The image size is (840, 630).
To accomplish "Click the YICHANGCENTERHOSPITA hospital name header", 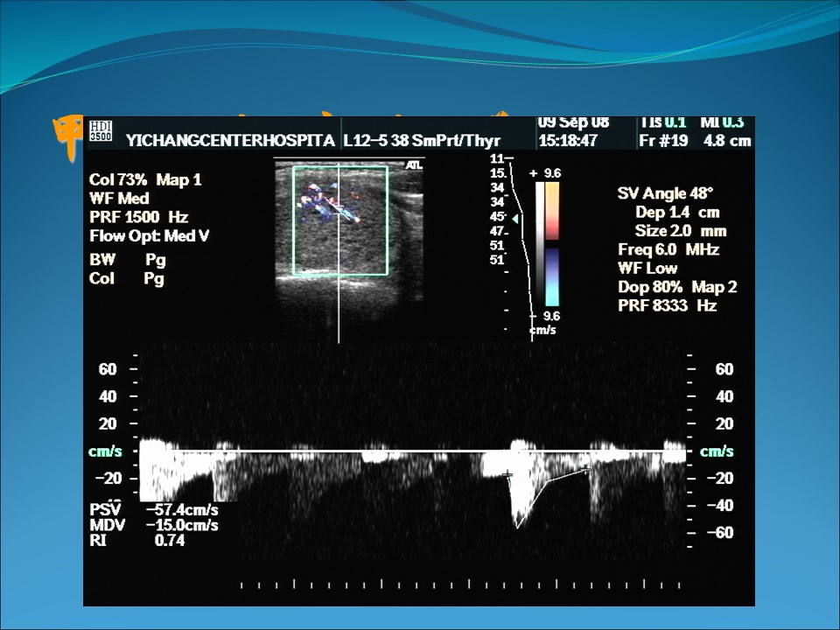I will point(231,140).
